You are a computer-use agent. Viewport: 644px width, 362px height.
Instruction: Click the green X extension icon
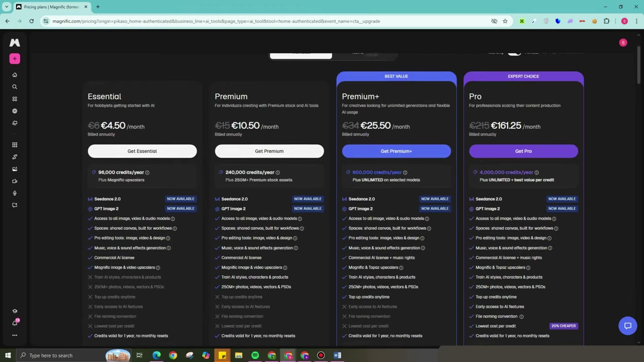click(522, 21)
